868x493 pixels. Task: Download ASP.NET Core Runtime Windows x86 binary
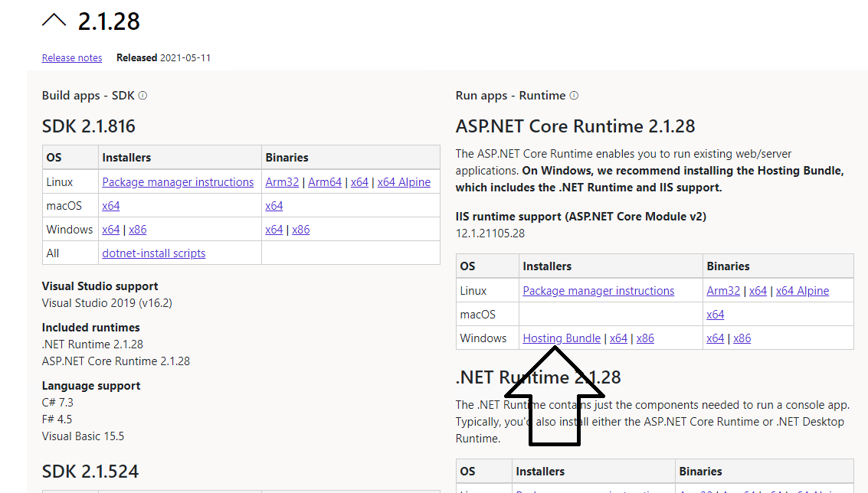pyautogui.click(x=742, y=338)
